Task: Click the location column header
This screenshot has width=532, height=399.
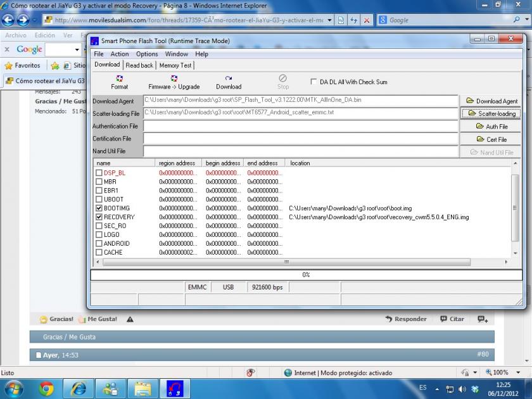Action: click(398, 163)
